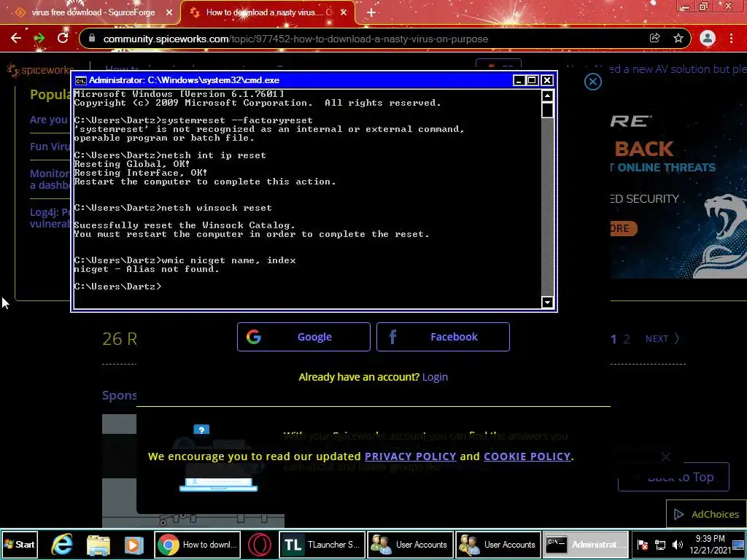The width and height of the screenshot is (747, 560).
Task: Click the network tray icon
Action: click(659, 545)
